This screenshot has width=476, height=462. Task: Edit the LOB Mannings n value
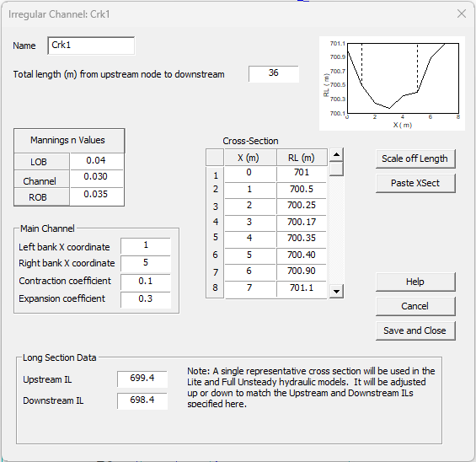[96, 161]
